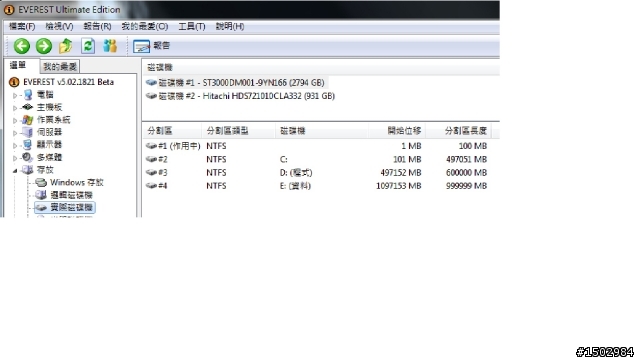640x360 pixels.
Task: Expand the 伺服器 tree node
Action: coord(15,133)
